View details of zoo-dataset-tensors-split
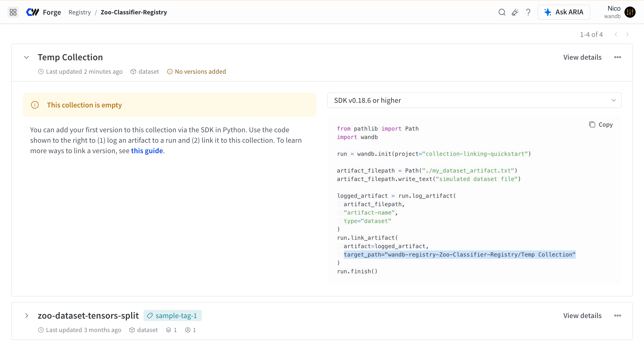 (582, 316)
